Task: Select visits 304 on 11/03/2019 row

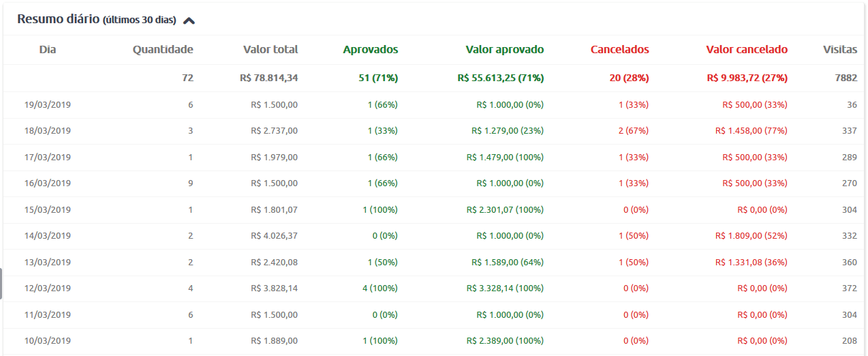Action: pos(850,315)
